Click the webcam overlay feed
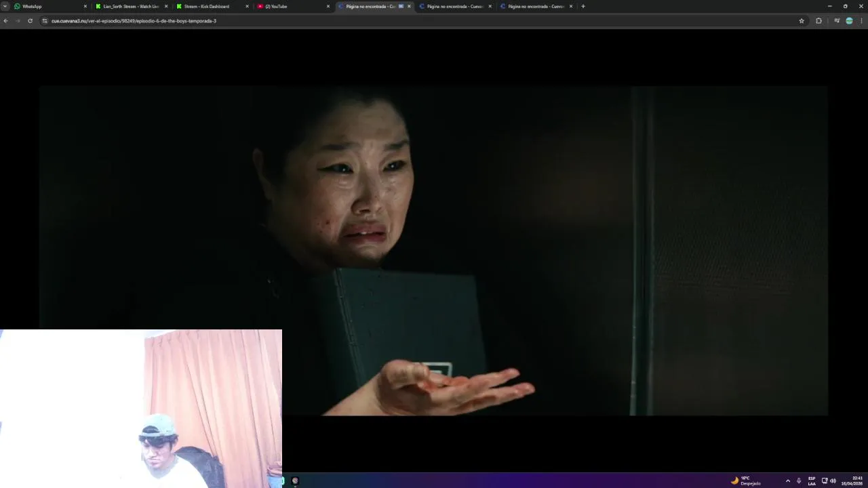 pyautogui.click(x=141, y=409)
